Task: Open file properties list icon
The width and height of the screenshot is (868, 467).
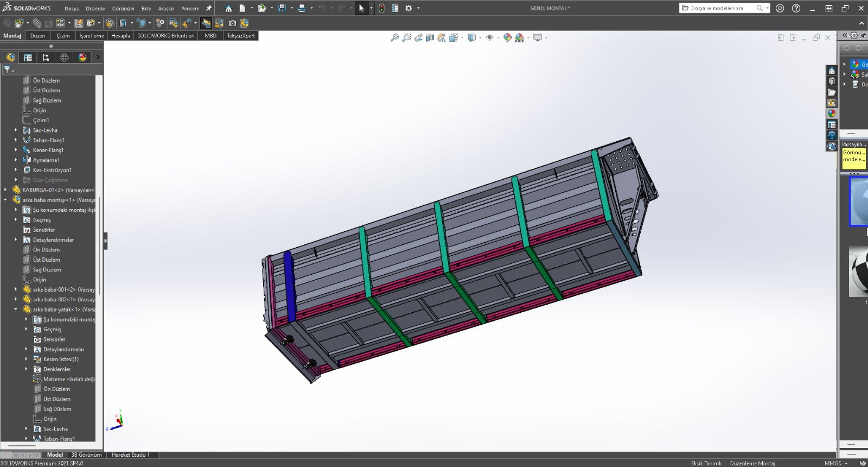Action: coord(395,8)
